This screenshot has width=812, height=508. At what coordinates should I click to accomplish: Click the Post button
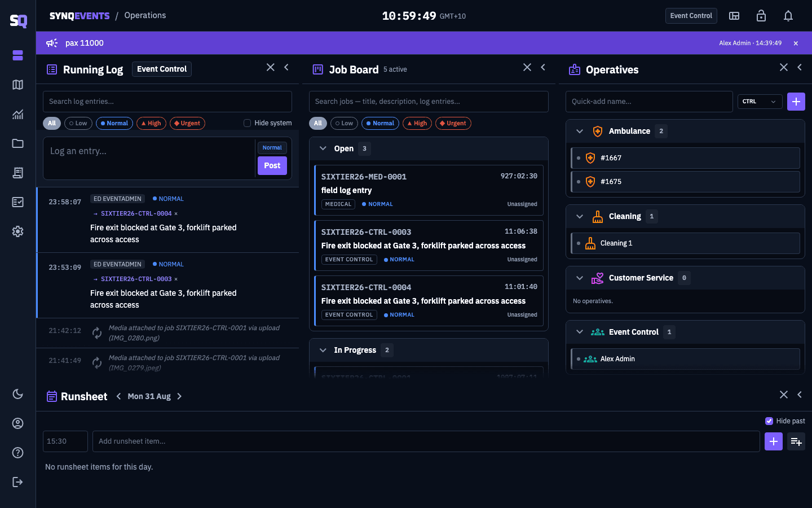[x=272, y=165]
